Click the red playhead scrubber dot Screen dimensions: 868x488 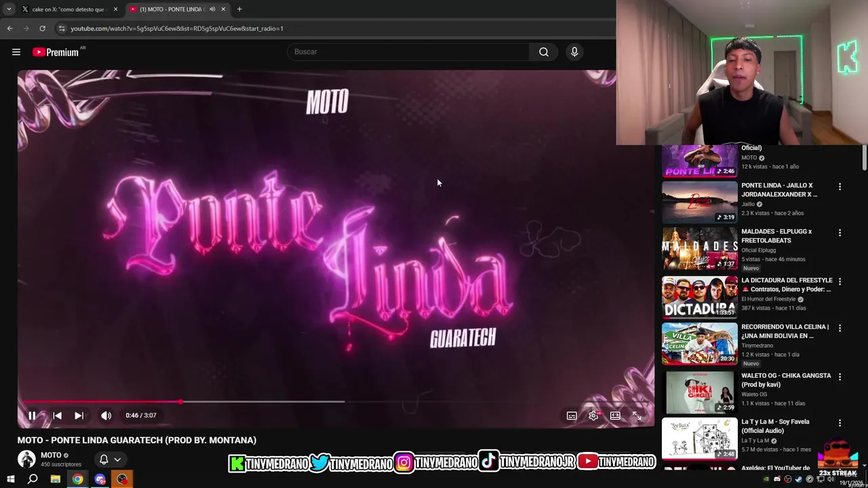pyautogui.click(x=180, y=402)
